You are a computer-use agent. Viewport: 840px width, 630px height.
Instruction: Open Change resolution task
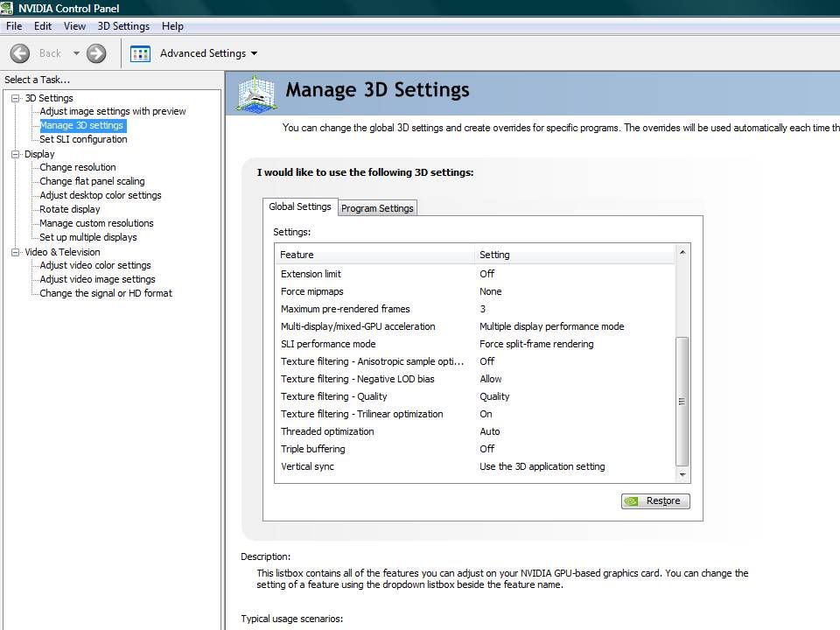click(x=78, y=167)
